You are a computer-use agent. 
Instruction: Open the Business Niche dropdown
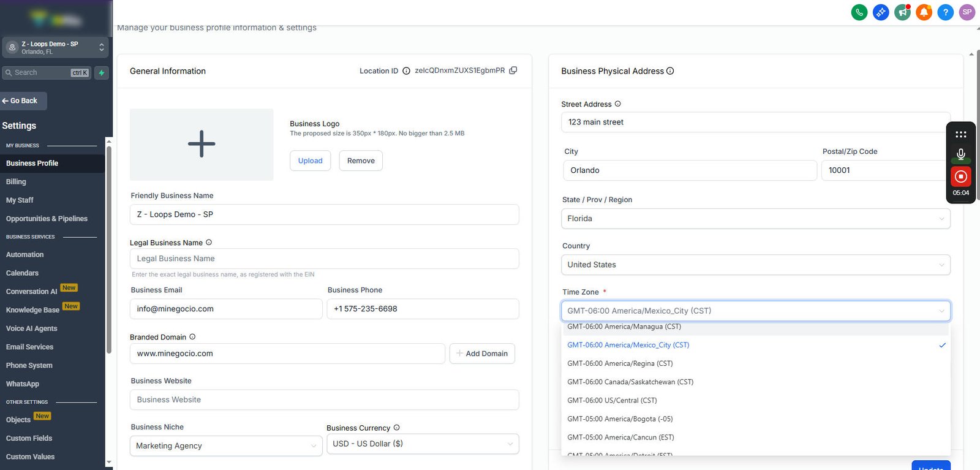[226, 446]
